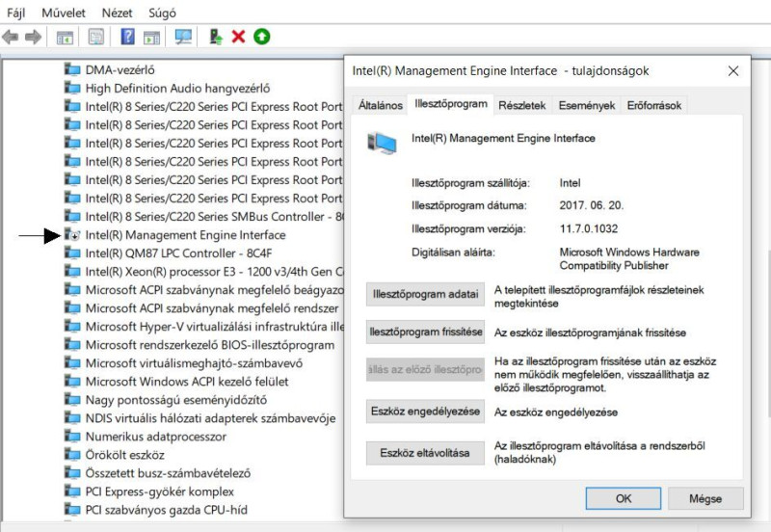Click the green enable device arrow icon
Image resolution: width=771 pixels, height=532 pixels.
click(x=261, y=37)
